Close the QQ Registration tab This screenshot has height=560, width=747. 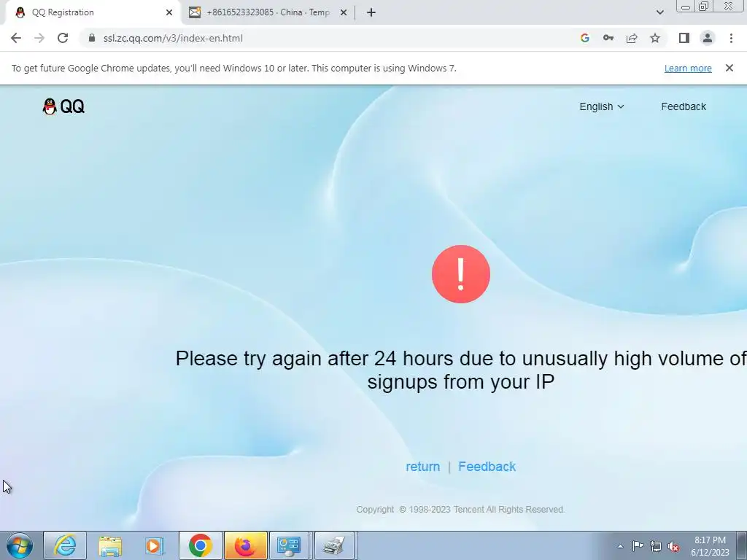pyautogui.click(x=169, y=12)
